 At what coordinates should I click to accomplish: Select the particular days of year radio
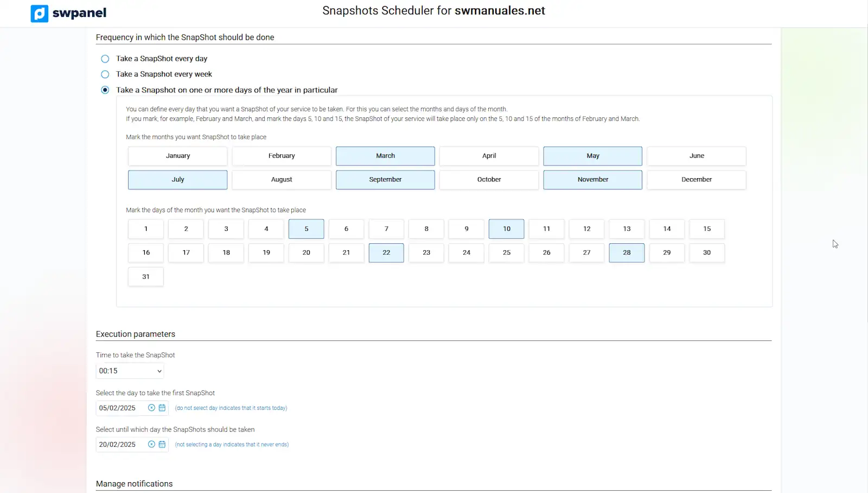pos(105,90)
